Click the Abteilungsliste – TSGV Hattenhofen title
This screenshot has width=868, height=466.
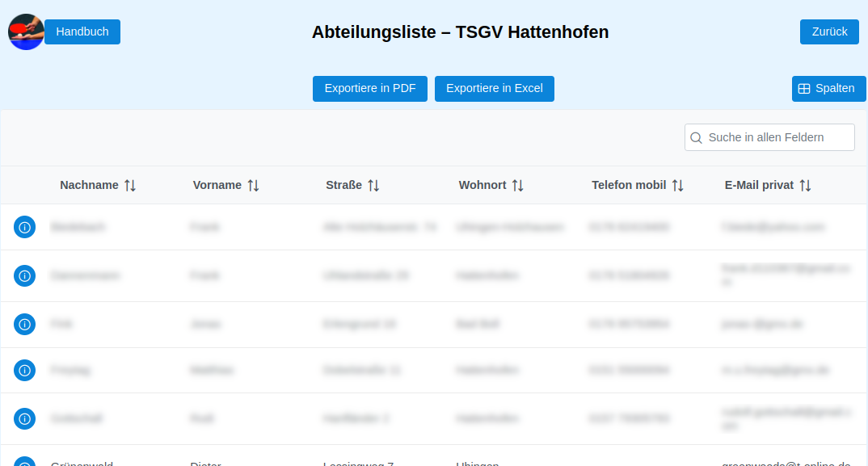[460, 32]
